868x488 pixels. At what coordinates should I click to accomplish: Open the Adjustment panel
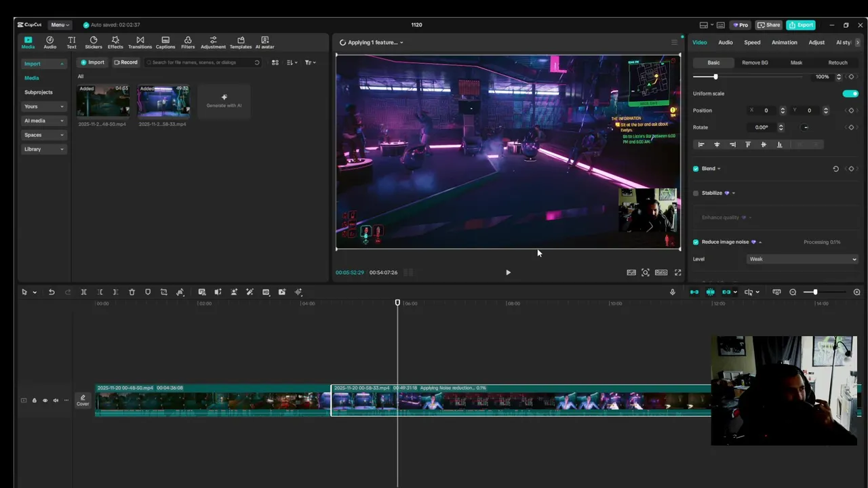(213, 43)
